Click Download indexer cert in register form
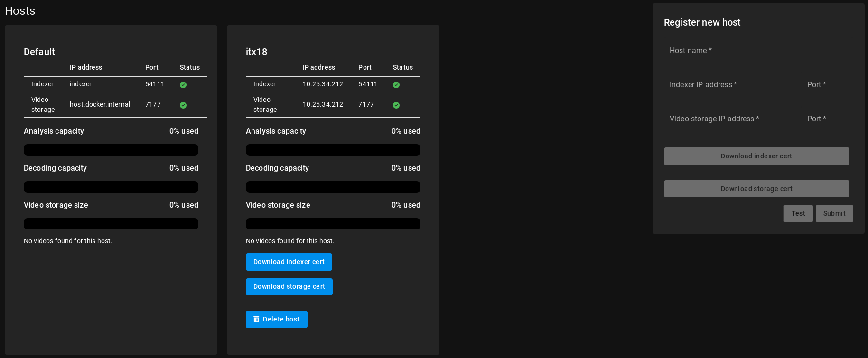This screenshot has width=868, height=358. tap(756, 156)
